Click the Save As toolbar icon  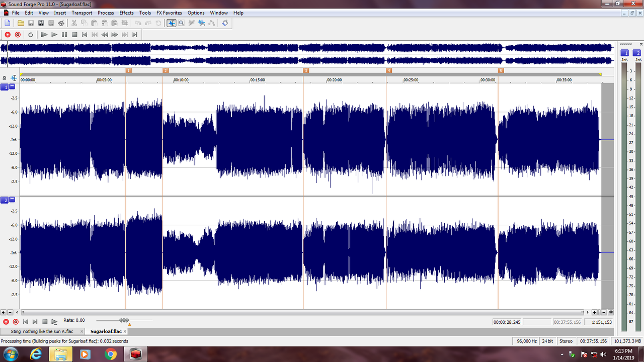pos(41,23)
